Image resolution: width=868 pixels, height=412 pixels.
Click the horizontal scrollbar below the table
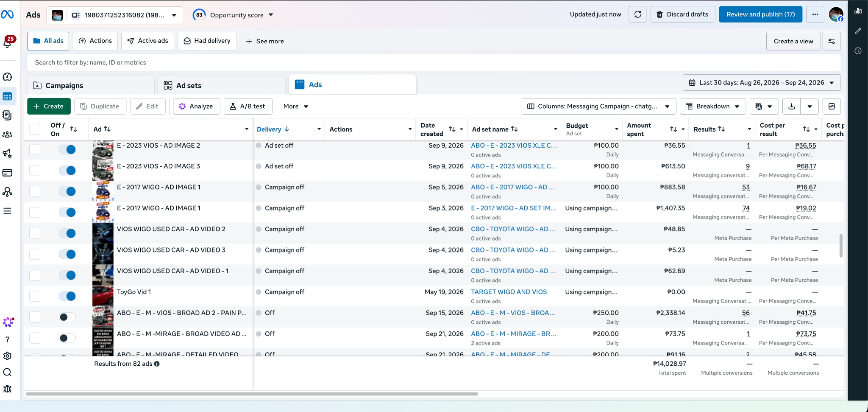point(252,394)
